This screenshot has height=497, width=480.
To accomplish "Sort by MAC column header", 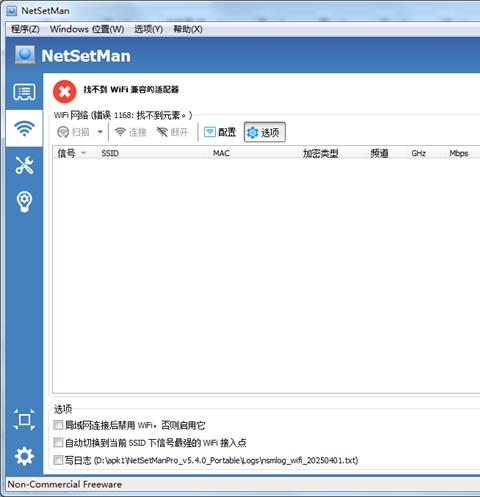I will pyautogui.click(x=254, y=153).
